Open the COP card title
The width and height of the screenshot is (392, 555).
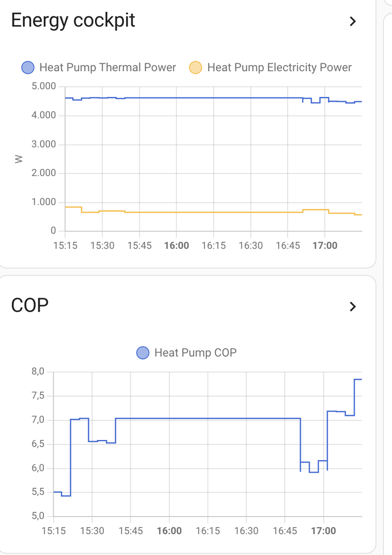(30, 305)
